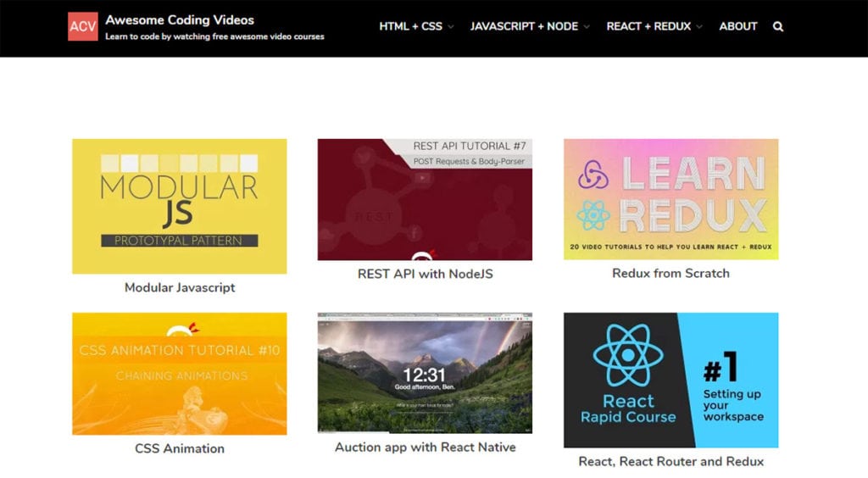Viewport: 868px width, 478px height.
Task: Open the REST API with NodeJS link
Action: (426, 274)
